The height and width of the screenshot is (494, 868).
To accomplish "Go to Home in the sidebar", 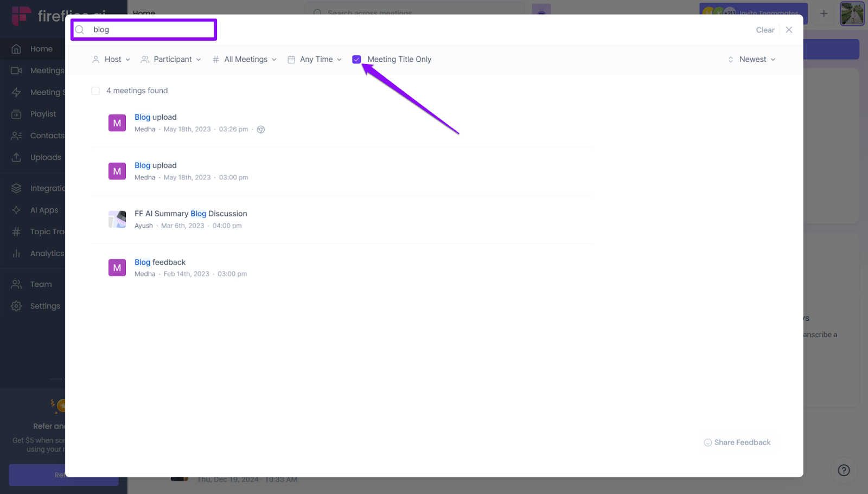I will (x=41, y=49).
